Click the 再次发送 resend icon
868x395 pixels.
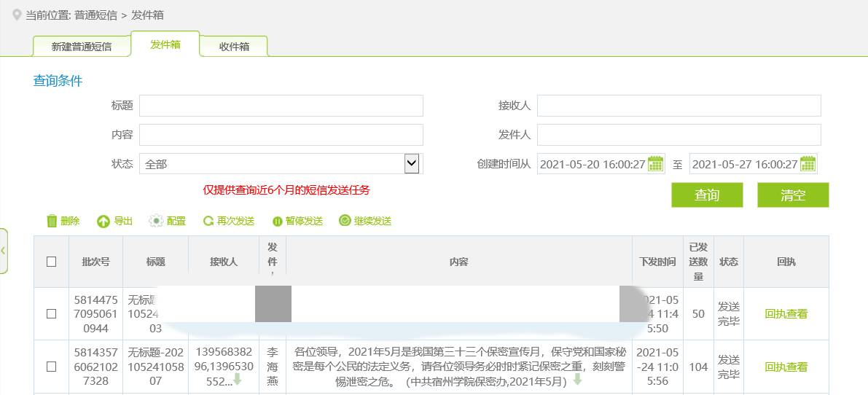pos(208,221)
